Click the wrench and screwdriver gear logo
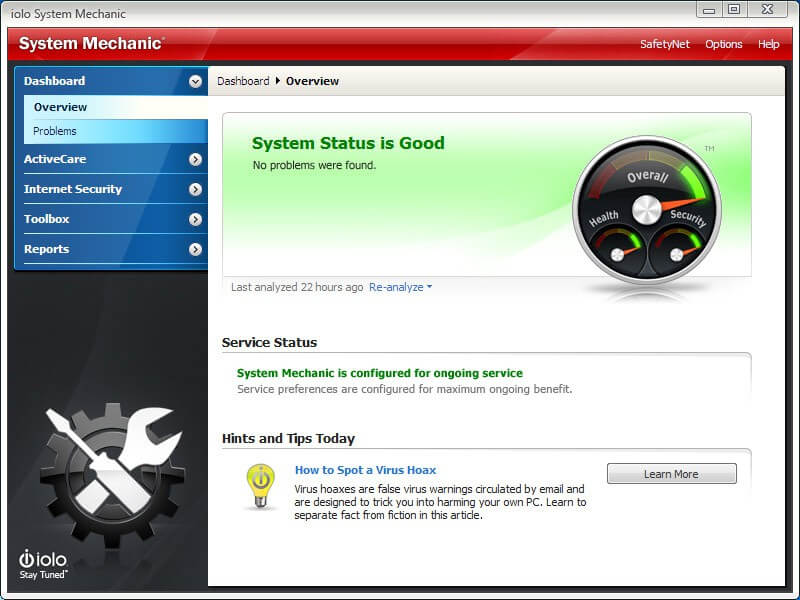The width and height of the screenshot is (800, 600). pyautogui.click(x=112, y=462)
